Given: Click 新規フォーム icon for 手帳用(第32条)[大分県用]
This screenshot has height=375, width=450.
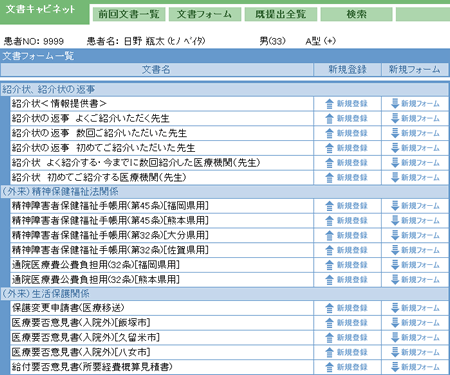Looking at the screenshot, I should click(x=395, y=235).
